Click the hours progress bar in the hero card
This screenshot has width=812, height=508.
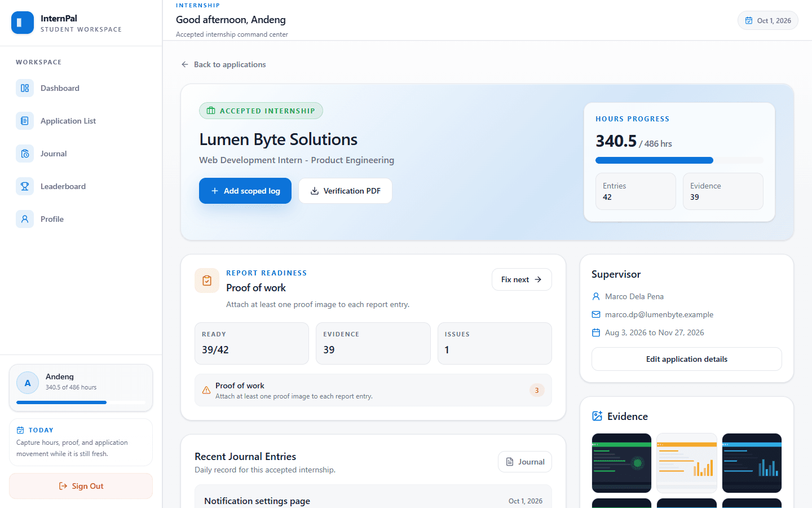[679, 160]
